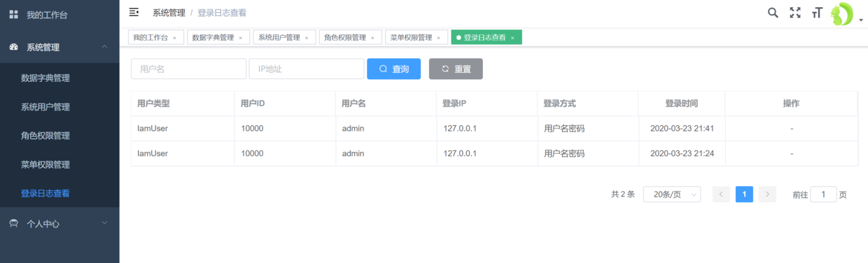
Task: Collapse the 系统管理 menu chevron
Action: 104,47
